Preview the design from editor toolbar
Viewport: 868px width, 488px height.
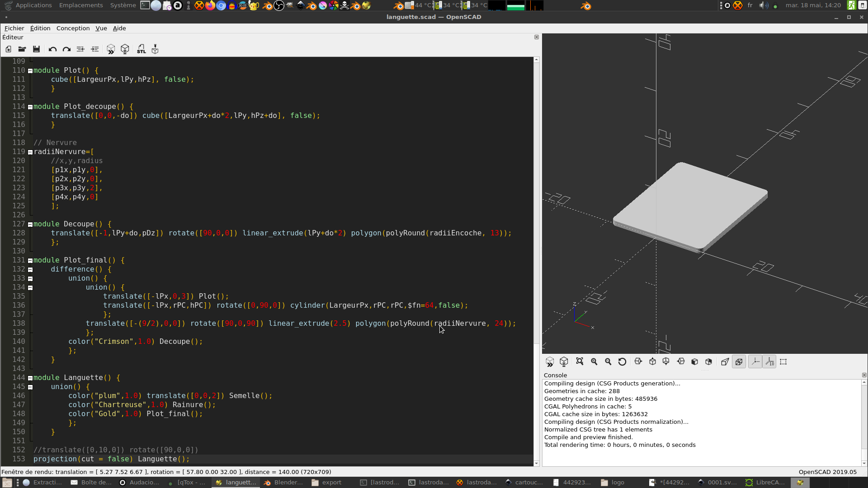(x=111, y=49)
